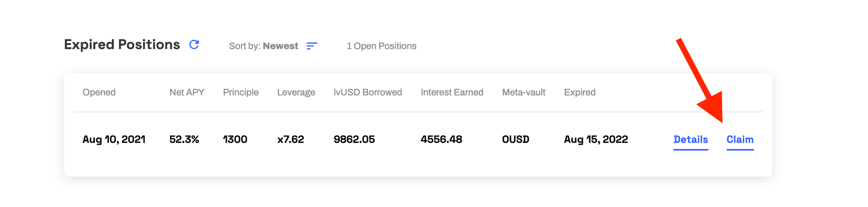Screen dimensions: 868x207
Task: Open Details for the expired position
Action: (x=690, y=140)
